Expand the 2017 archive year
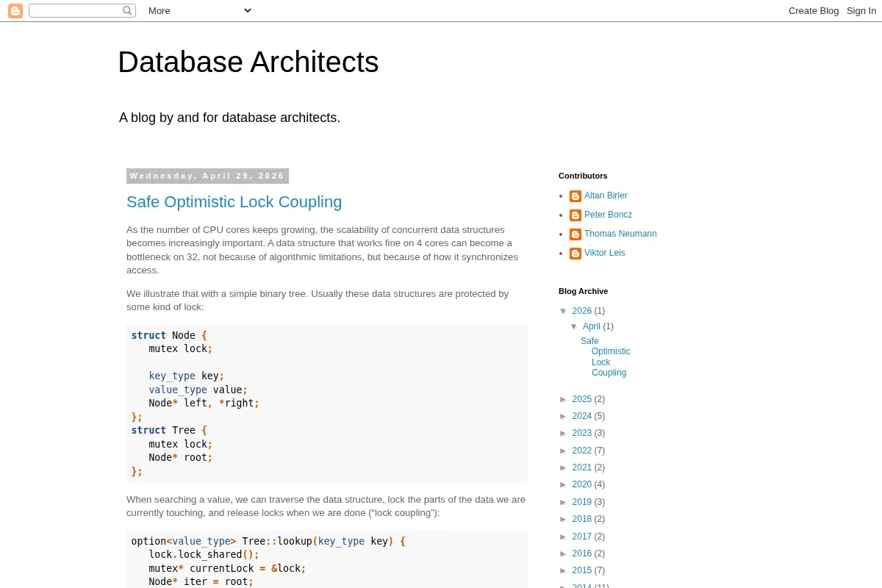Screen dimensions: 882x588 (x=564, y=537)
